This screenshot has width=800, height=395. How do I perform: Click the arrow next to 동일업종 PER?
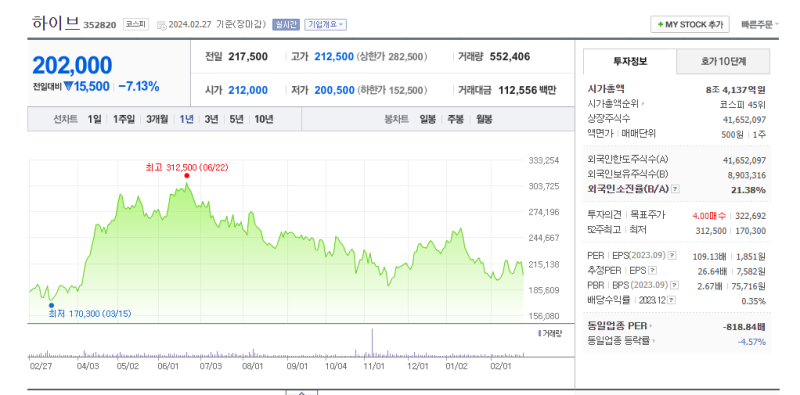[x=651, y=326]
